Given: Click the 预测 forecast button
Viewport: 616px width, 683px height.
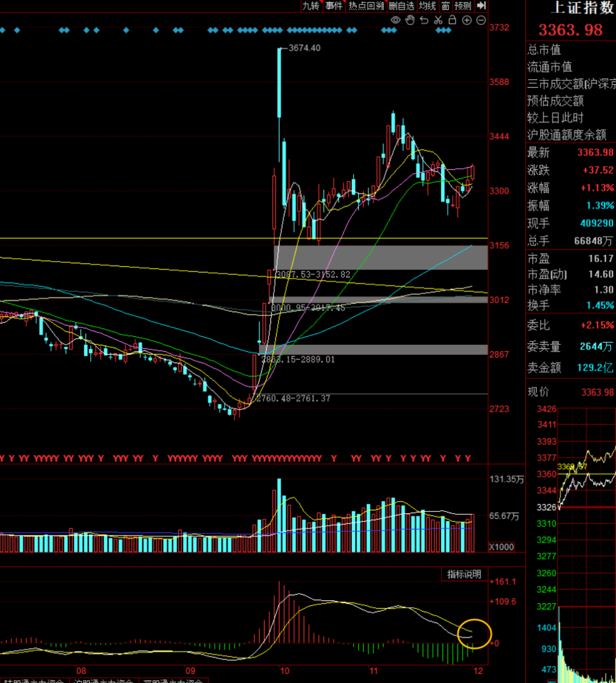Looking at the screenshot, I should point(463,6).
